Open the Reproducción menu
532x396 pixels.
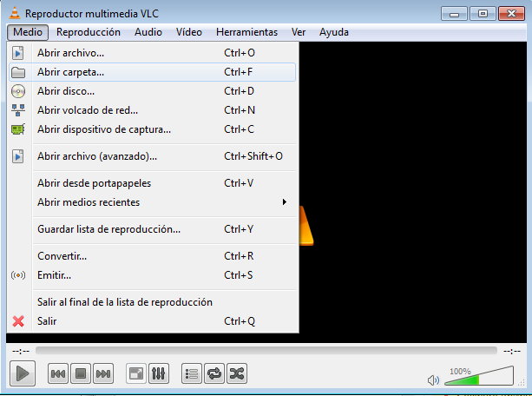tap(89, 32)
